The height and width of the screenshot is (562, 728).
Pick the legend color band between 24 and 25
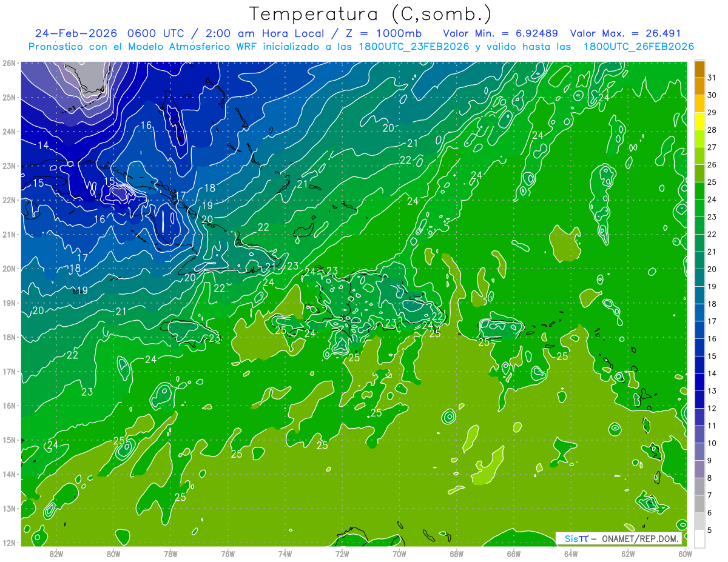[699, 191]
